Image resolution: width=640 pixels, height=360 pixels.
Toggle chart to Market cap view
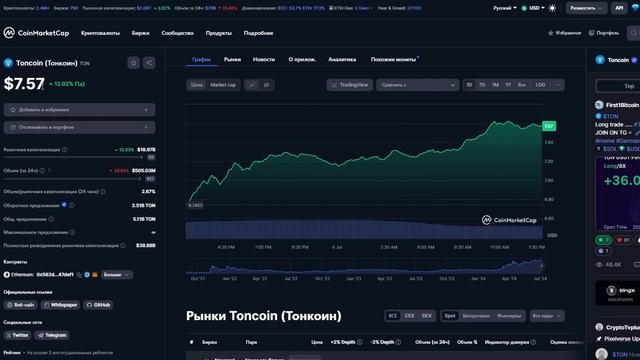(223, 85)
